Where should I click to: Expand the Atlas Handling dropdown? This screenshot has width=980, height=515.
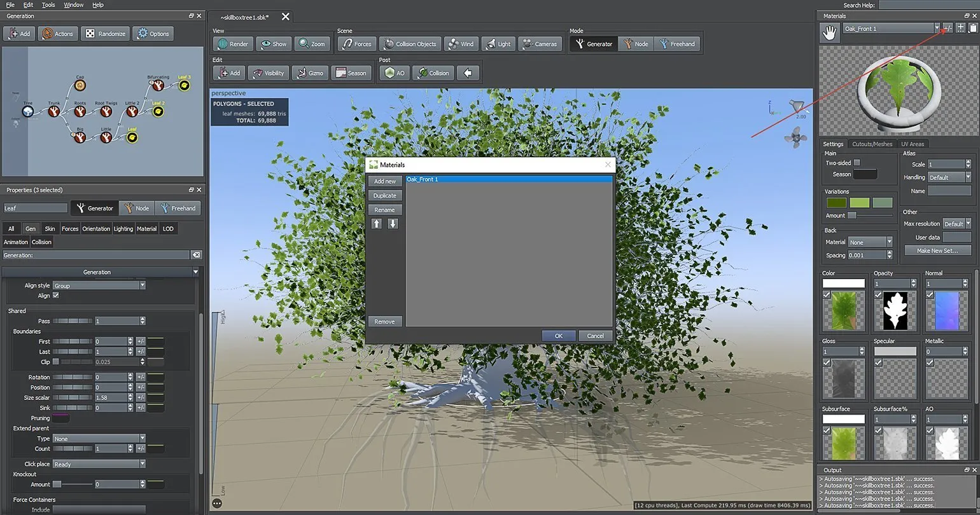point(949,177)
